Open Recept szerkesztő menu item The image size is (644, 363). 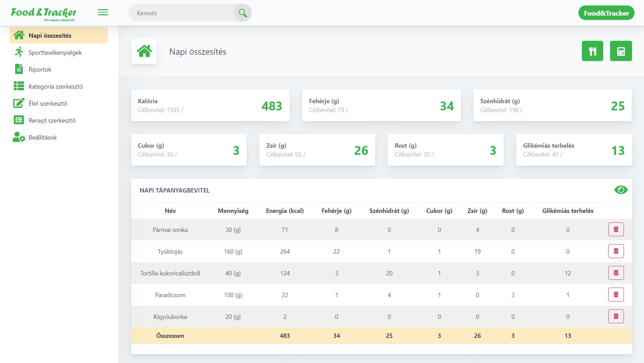pos(59,120)
